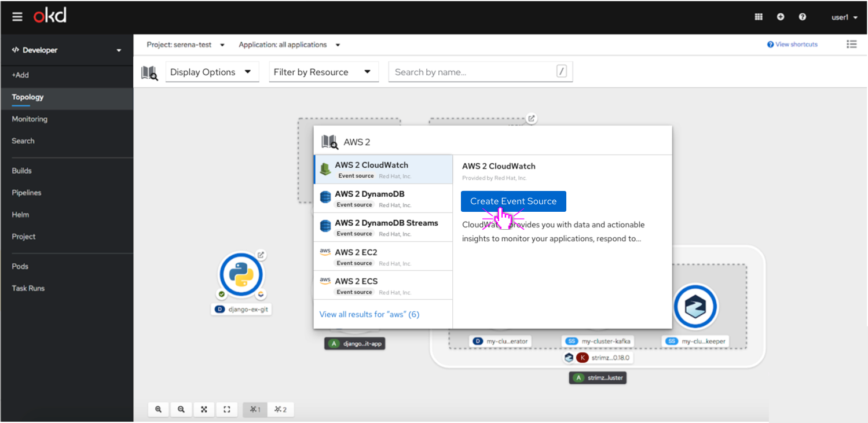
Task: Click catalog icon in quick search bar
Action: [329, 142]
